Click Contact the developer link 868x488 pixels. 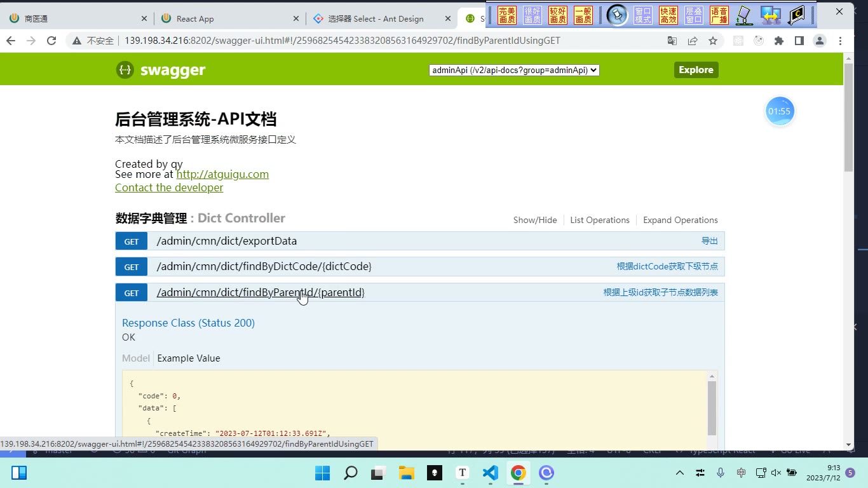[x=169, y=187]
